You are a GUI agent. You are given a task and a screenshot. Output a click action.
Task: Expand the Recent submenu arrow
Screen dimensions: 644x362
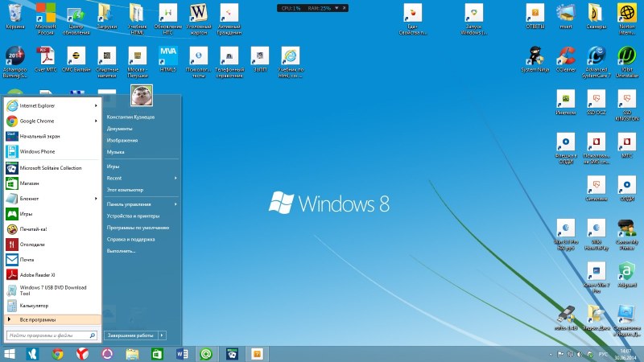175,177
